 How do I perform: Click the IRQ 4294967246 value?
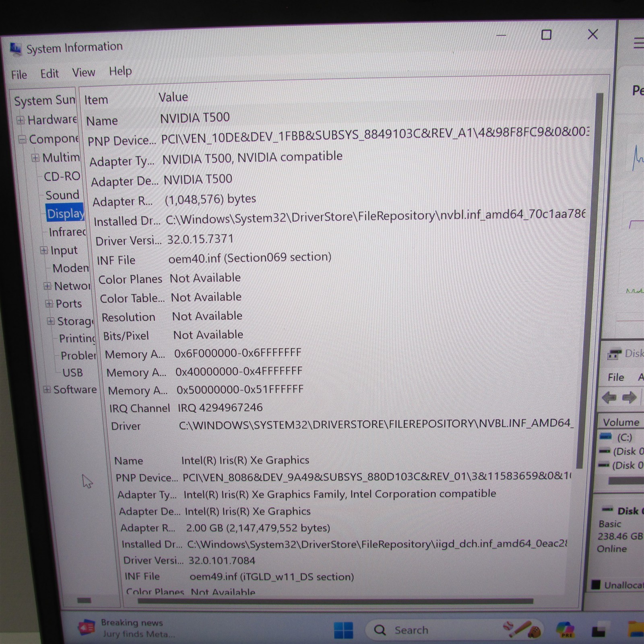pos(220,408)
